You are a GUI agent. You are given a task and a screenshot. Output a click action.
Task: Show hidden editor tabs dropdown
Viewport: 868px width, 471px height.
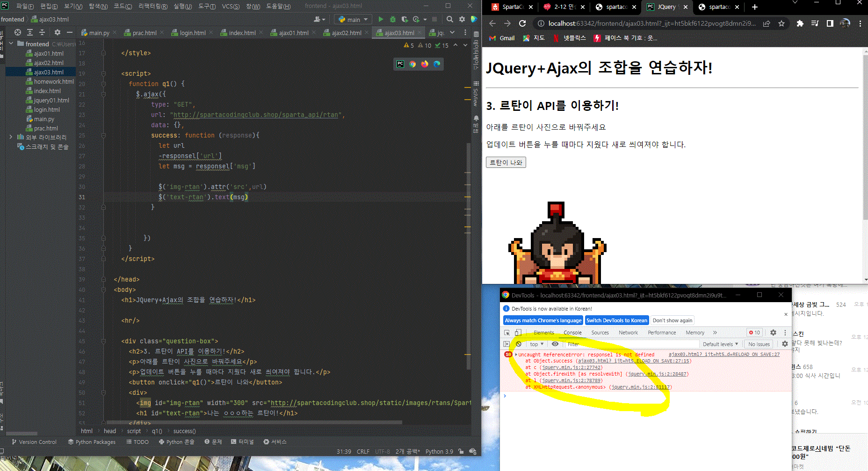452,33
